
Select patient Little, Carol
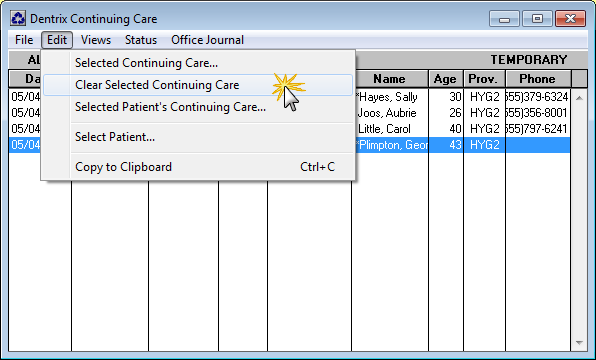pos(384,129)
